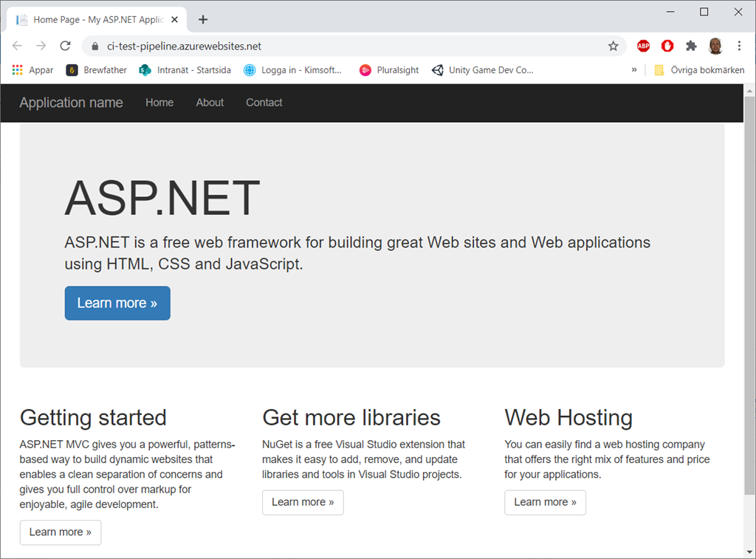Click the padlock site security icon
The image size is (756, 559).
click(95, 47)
